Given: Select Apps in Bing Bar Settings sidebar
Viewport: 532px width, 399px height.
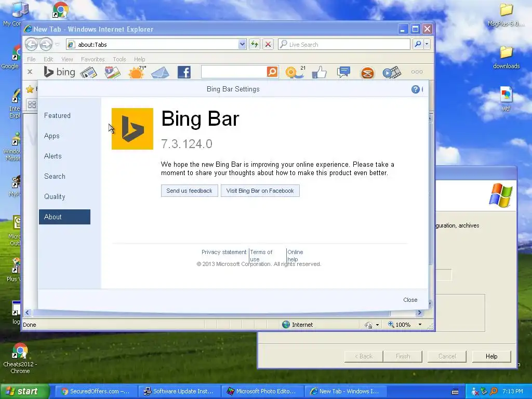Looking at the screenshot, I should click(x=51, y=136).
